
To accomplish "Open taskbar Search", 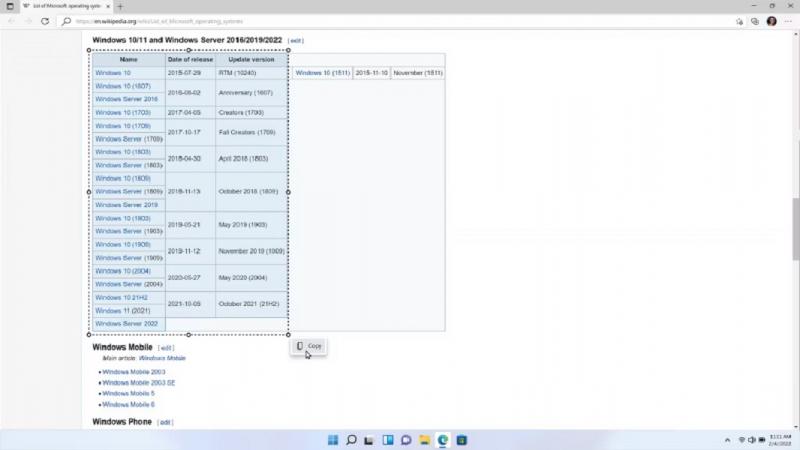I will coord(351,440).
